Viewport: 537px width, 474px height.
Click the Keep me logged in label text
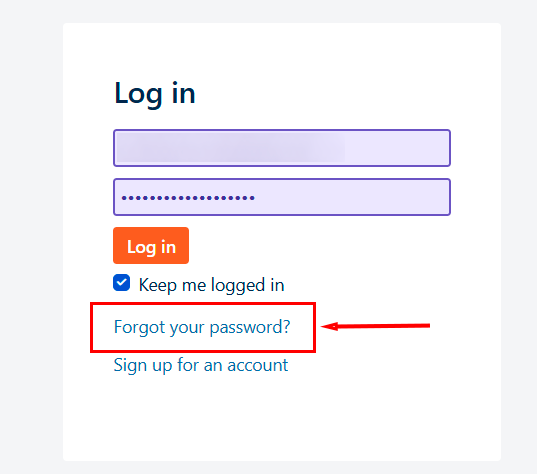point(211,285)
